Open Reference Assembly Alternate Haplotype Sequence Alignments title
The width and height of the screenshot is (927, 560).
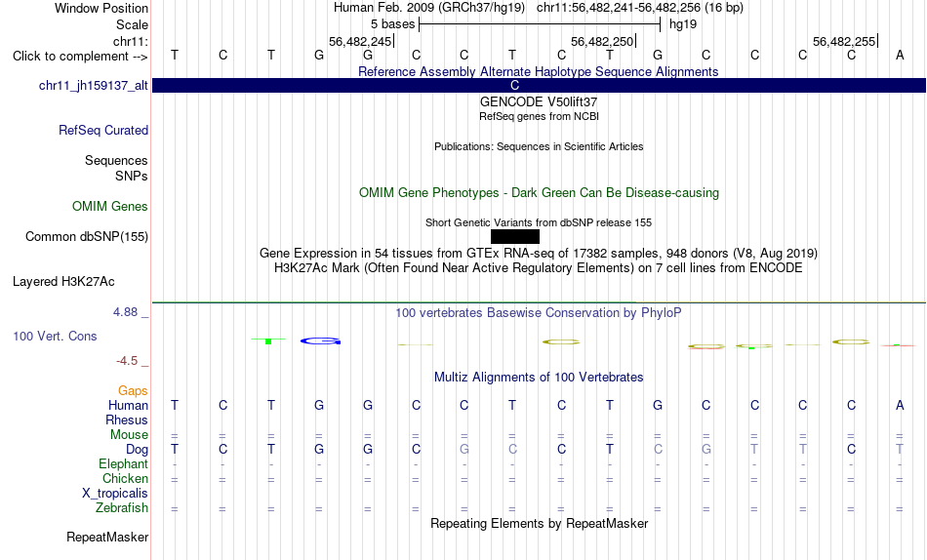pyautogui.click(x=539, y=71)
